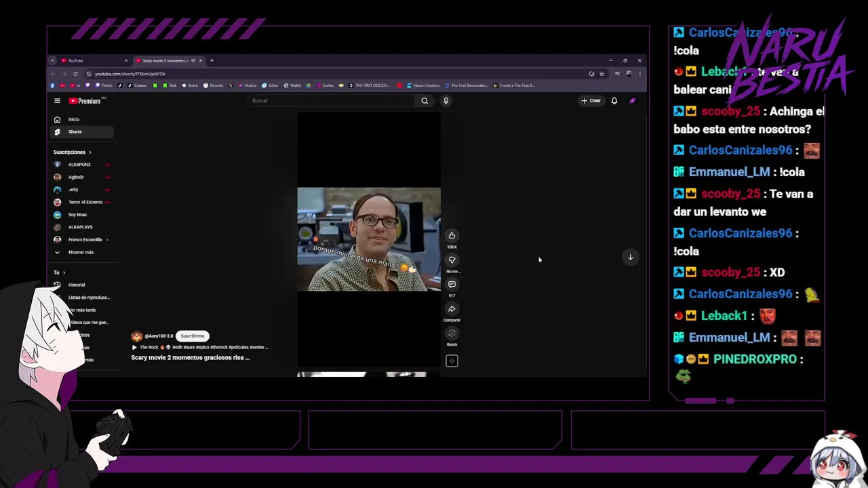Go to Inicio in sidebar

pyautogui.click(x=82, y=119)
